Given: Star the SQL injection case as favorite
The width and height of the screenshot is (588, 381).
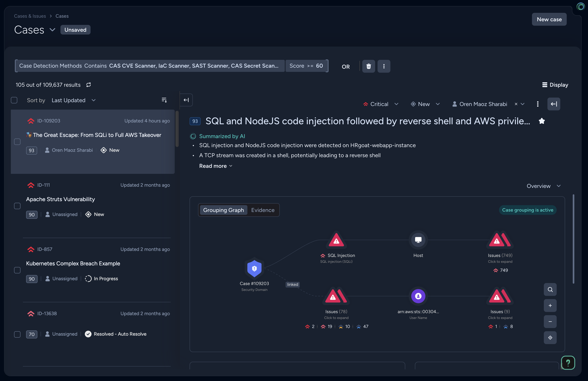Looking at the screenshot, I should click(x=542, y=121).
